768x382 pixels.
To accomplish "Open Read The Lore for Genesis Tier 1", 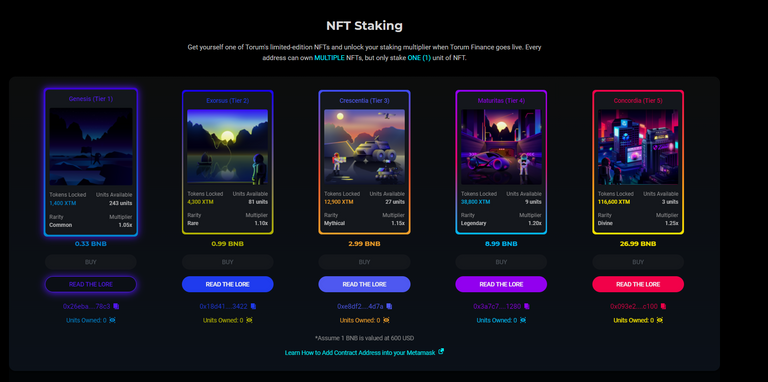I will pyautogui.click(x=91, y=285).
